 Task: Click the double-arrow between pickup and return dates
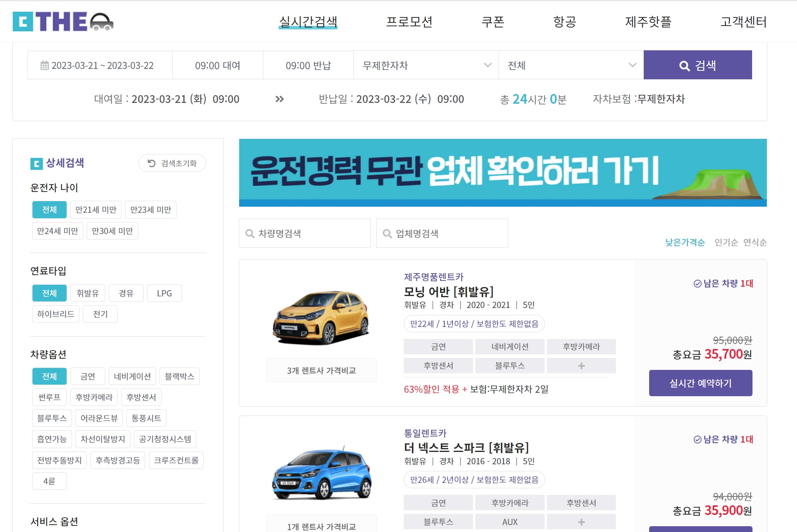coord(279,99)
